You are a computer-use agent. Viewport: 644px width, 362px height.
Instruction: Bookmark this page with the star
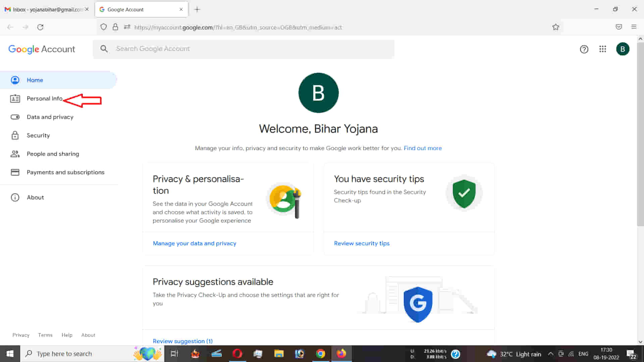pos(556,27)
